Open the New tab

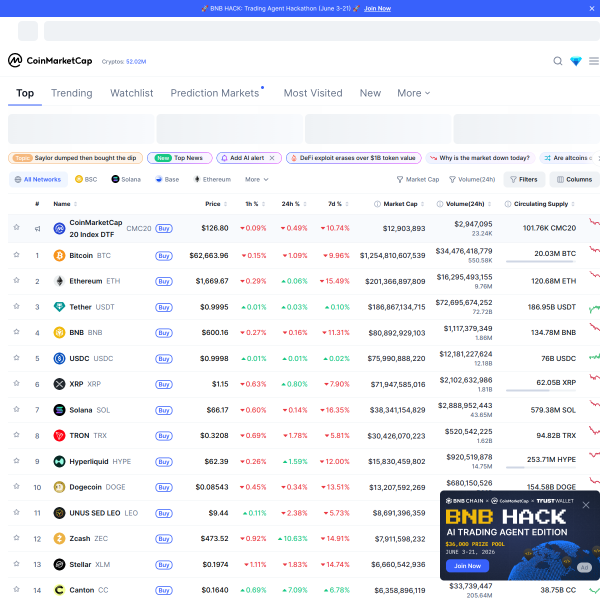pyautogui.click(x=370, y=93)
